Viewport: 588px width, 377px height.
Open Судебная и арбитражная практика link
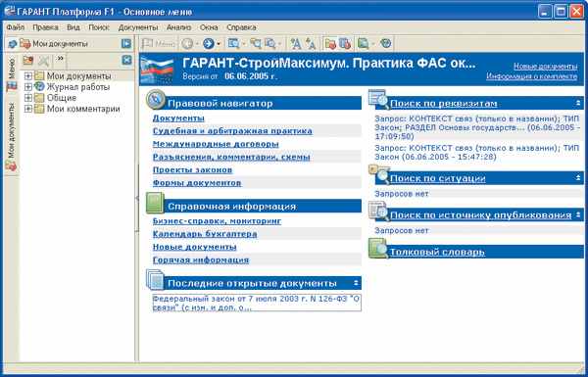click(232, 131)
